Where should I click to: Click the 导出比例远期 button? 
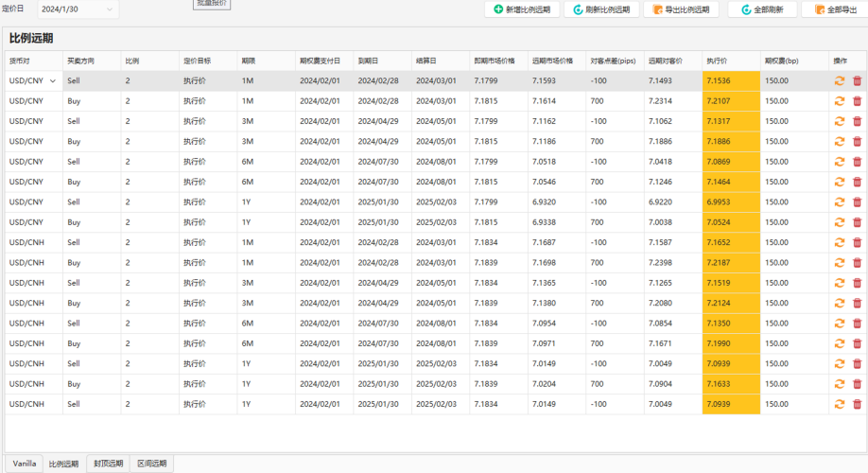[680, 9]
